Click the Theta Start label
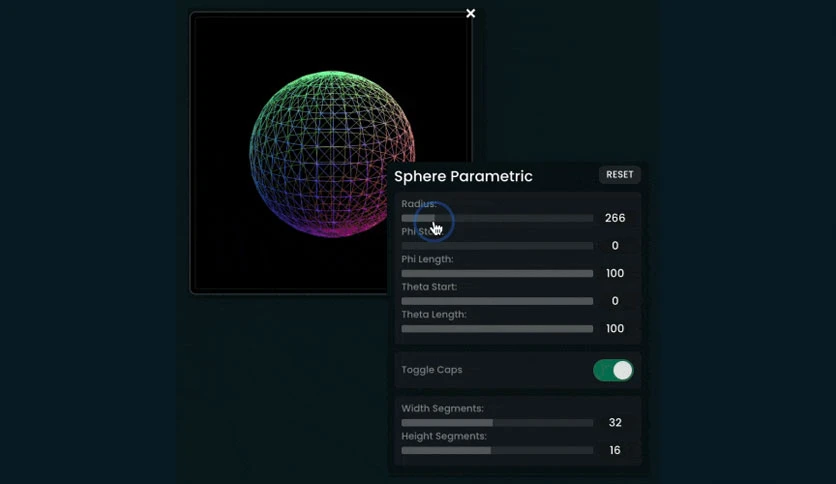836x484 pixels. (429, 287)
